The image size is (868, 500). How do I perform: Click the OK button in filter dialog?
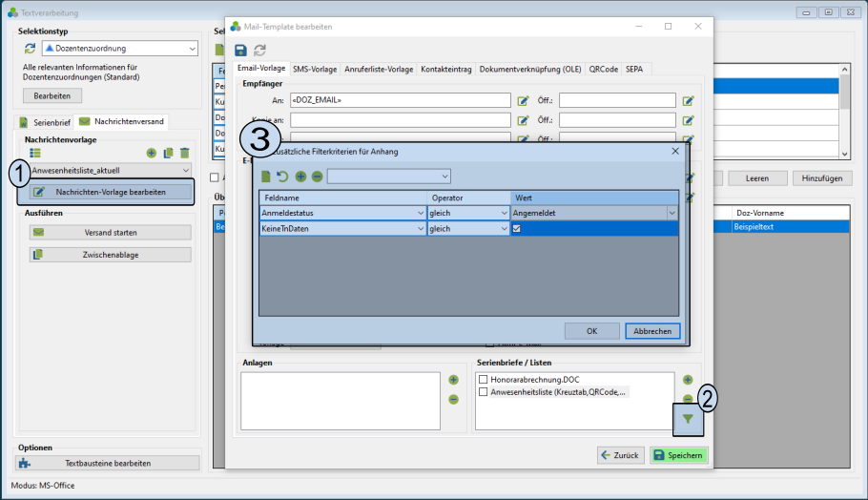tap(591, 331)
